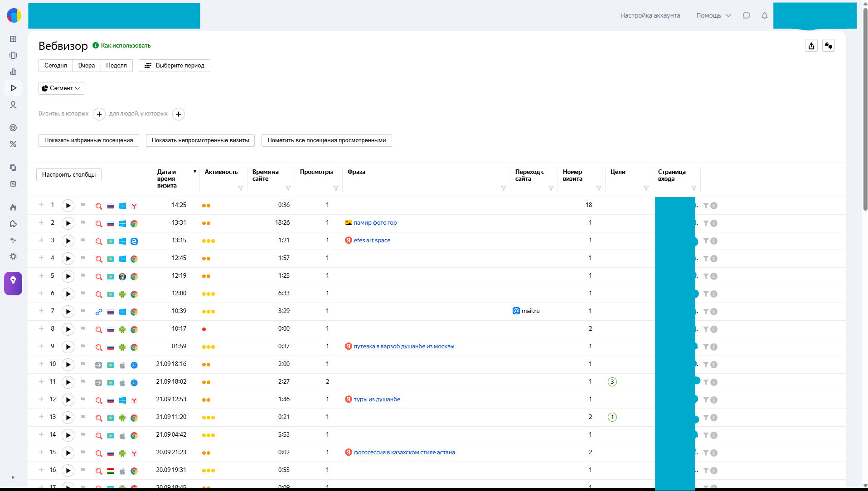Select the Неделя period tab
Image resolution: width=868 pixels, height=491 pixels.
116,66
